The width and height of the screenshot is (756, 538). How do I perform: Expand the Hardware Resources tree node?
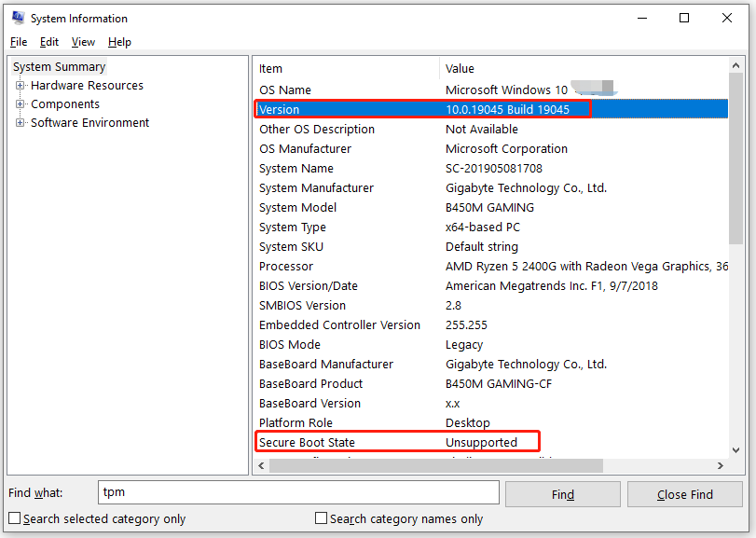[21, 85]
